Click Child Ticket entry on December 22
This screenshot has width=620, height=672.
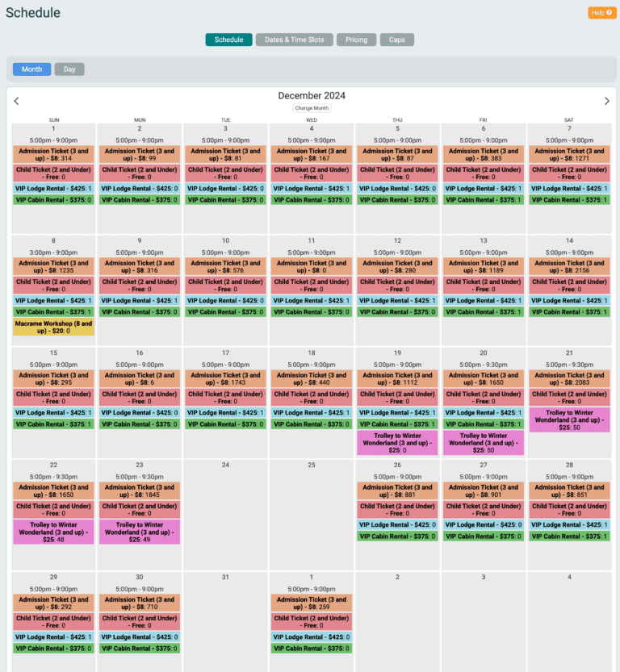pyautogui.click(x=53, y=510)
